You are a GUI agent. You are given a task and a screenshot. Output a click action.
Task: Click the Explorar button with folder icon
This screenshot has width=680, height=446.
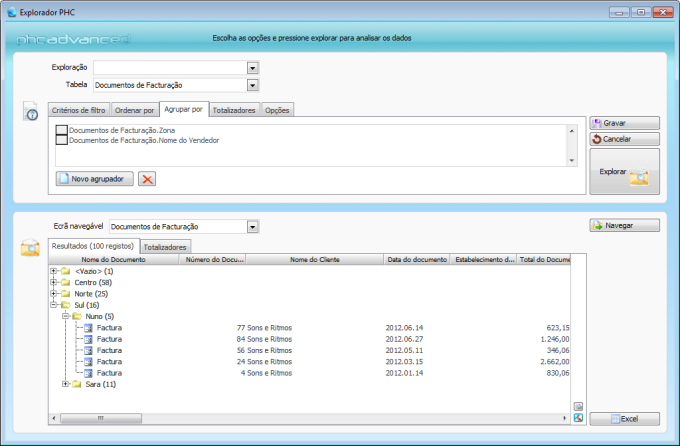coord(624,172)
